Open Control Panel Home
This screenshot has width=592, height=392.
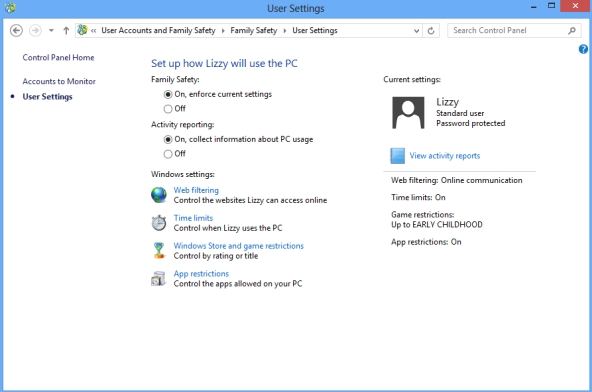58,57
